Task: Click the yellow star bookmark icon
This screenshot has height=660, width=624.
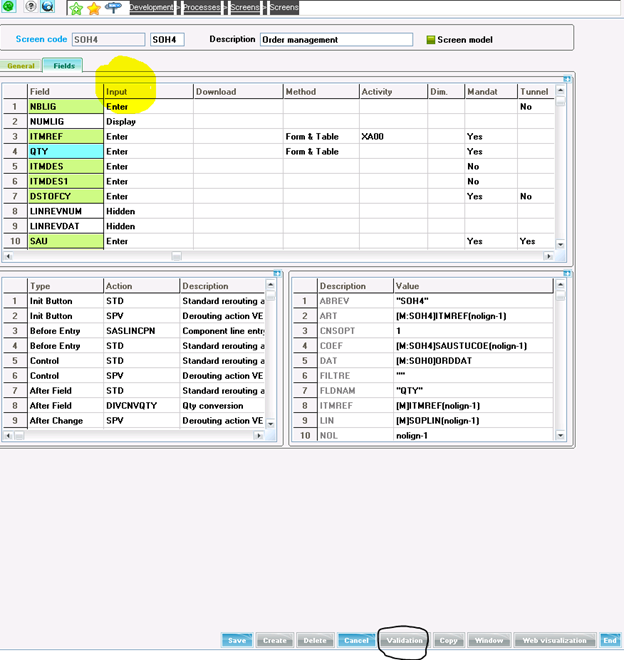Action: [x=93, y=8]
